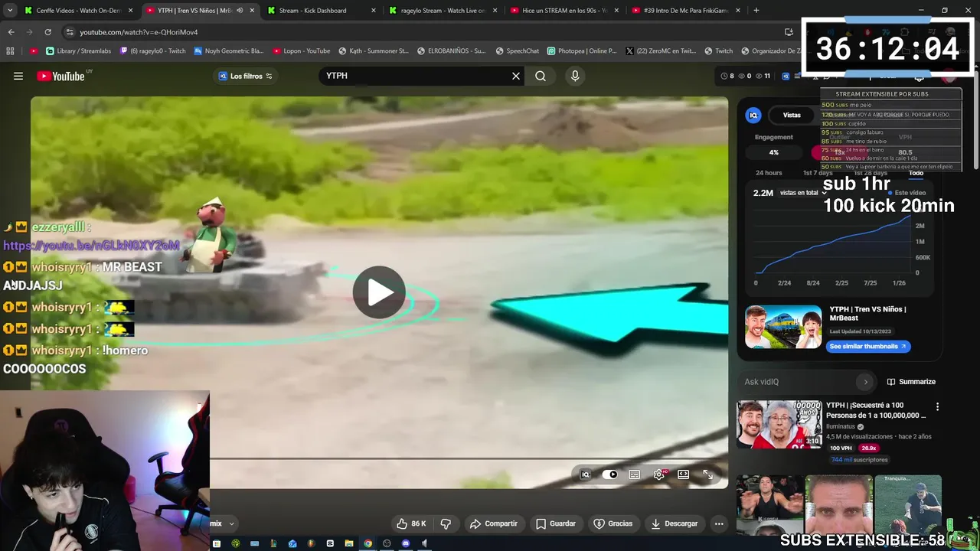980x551 pixels.
Task: Click the Compartir share button
Action: tap(494, 523)
